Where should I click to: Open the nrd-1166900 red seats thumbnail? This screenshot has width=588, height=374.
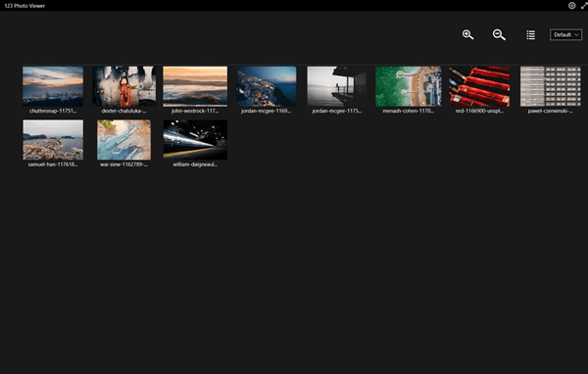point(479,86)
